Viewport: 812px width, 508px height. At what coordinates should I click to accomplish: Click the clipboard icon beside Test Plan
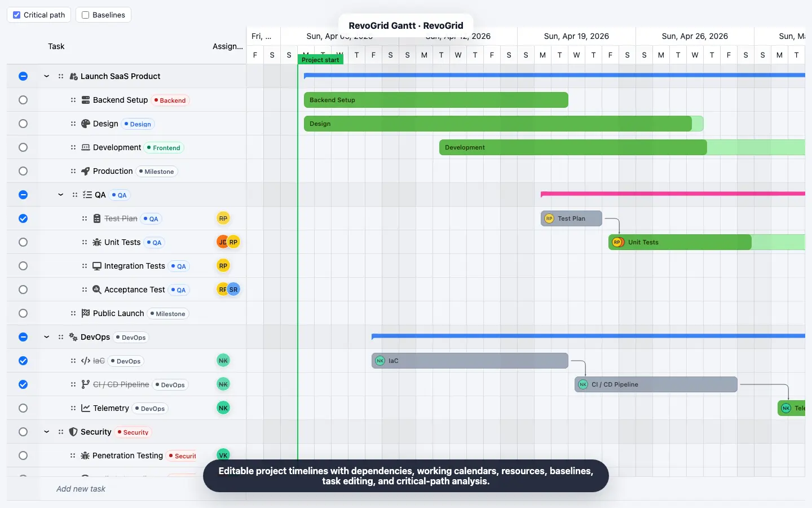[97, 218]
